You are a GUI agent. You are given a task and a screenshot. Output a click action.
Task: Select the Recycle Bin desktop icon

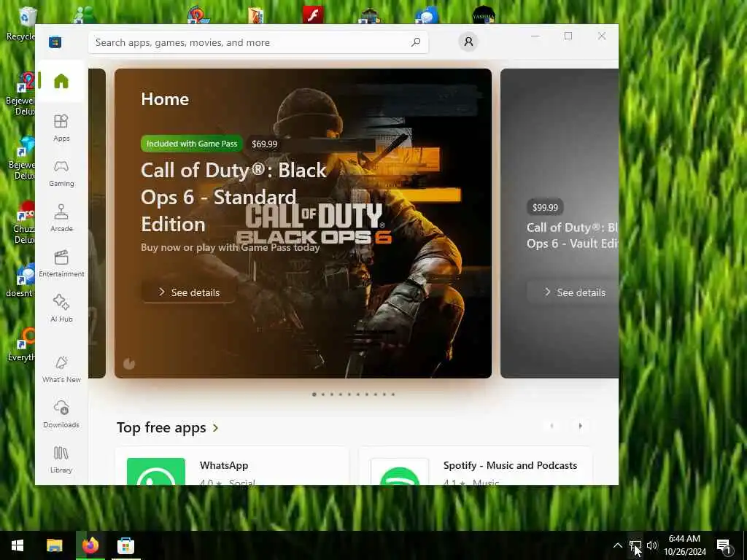click(x=21, y=24)
